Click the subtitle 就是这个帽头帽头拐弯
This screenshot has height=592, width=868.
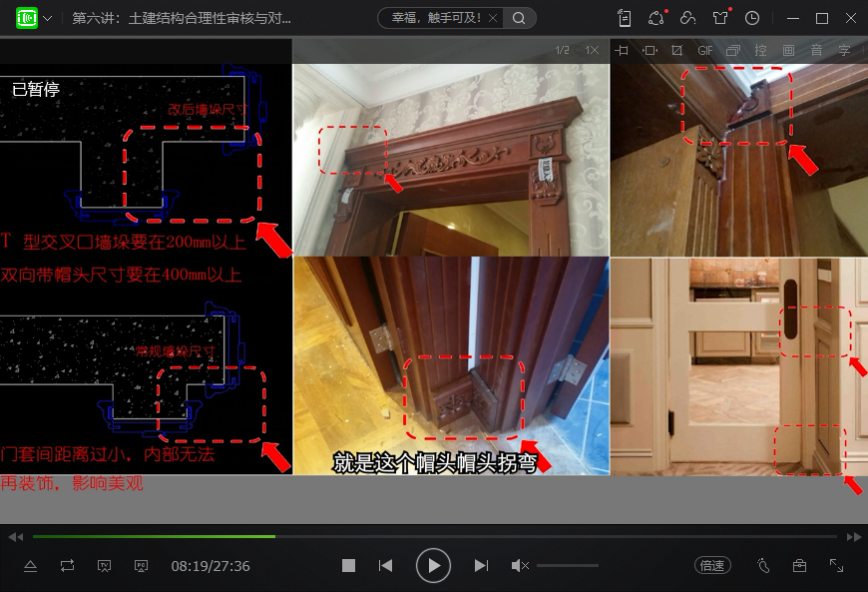435,463
